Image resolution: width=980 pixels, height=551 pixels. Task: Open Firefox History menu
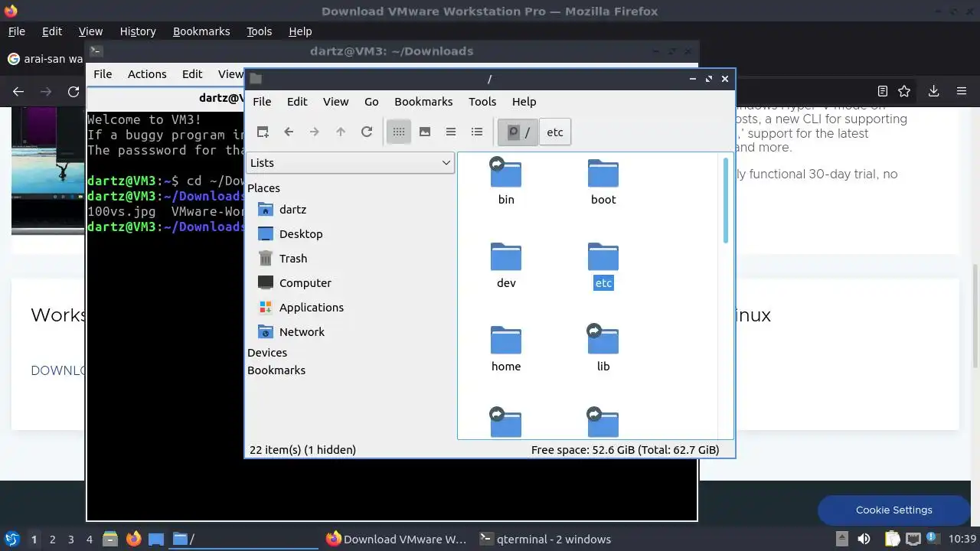pos(138,31)
